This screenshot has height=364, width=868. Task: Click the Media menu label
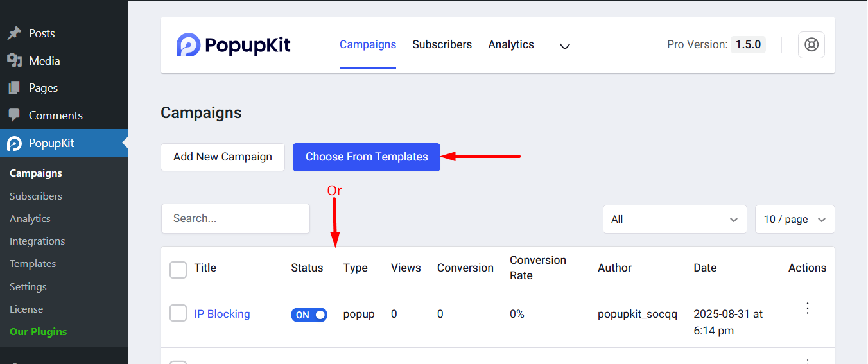click(44, 61)
